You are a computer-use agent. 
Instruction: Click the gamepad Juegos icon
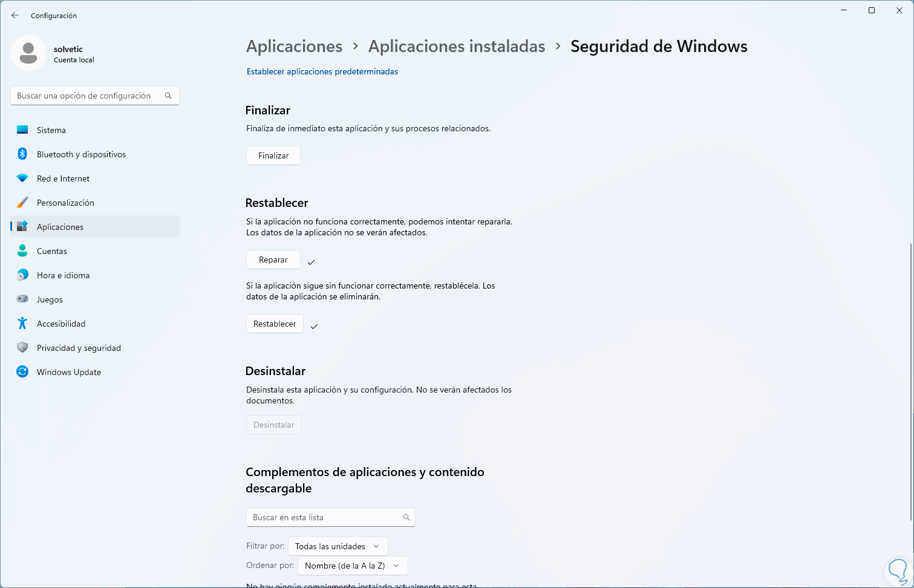(x=22, y=299)
